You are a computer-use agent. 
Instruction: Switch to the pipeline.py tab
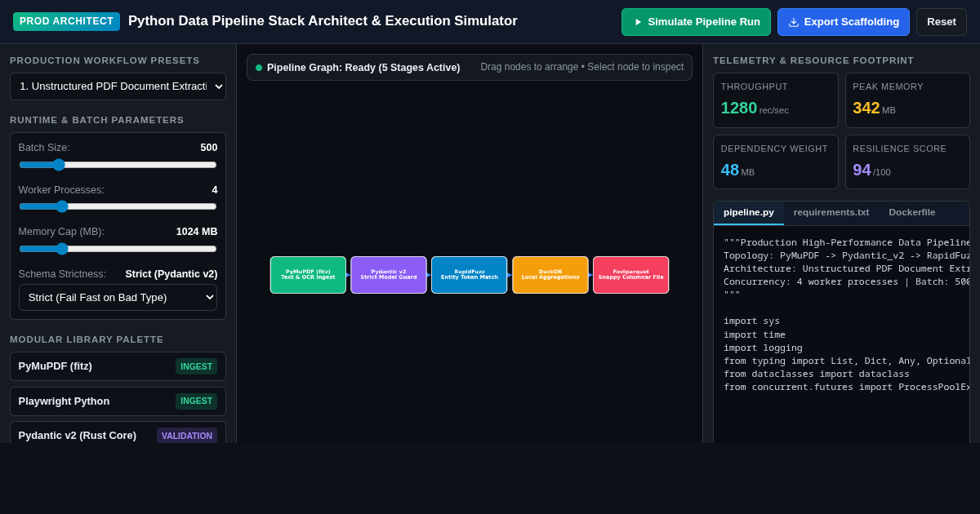coord(749,212)
